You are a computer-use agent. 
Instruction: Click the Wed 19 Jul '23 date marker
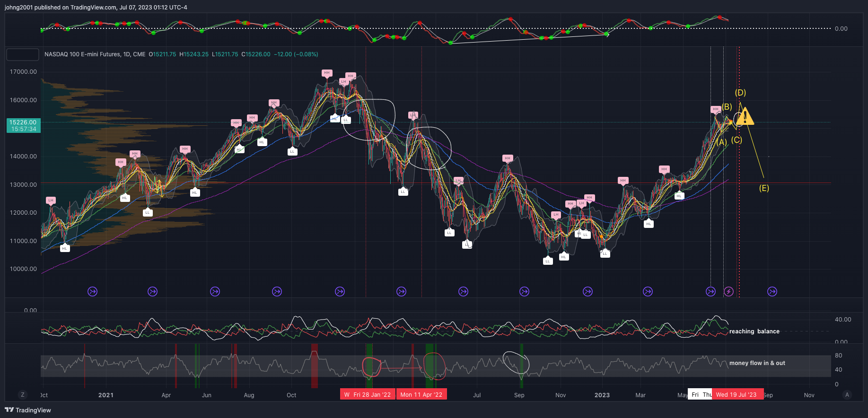(736, 394)
